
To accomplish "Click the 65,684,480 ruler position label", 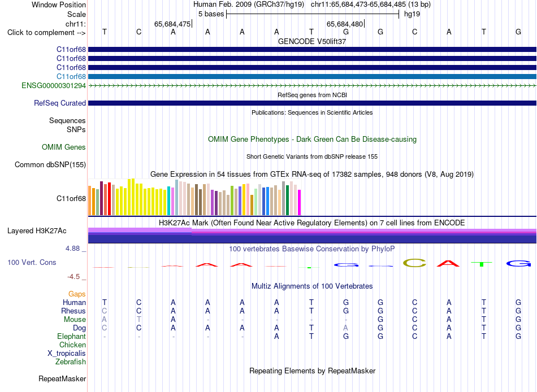I will click(x=345, y=24).
